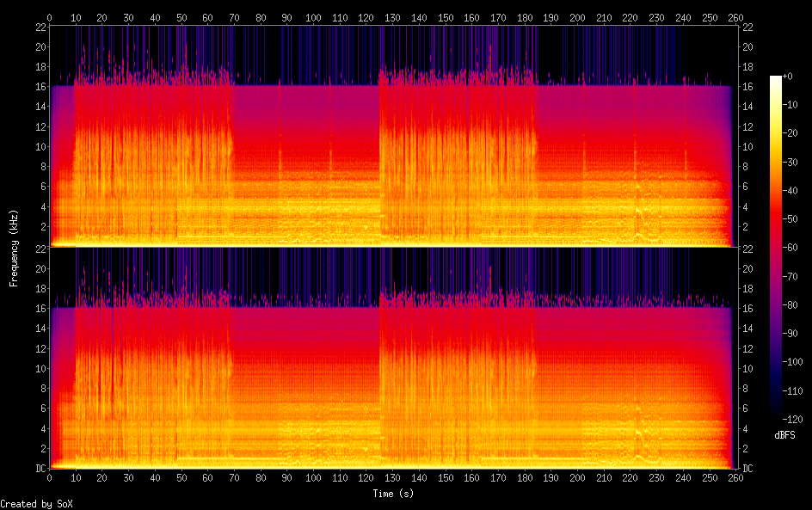812x510 pixels.
Task: Click white top end of dBFS color bar
Action: 776,79
